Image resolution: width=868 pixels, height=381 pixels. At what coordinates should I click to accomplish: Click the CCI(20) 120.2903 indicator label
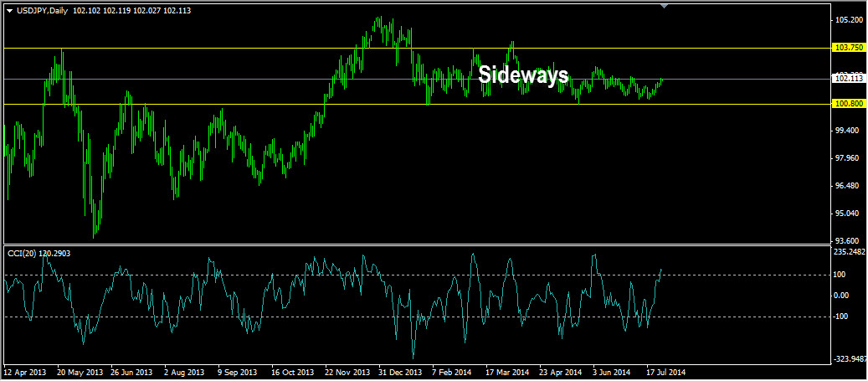39,253
